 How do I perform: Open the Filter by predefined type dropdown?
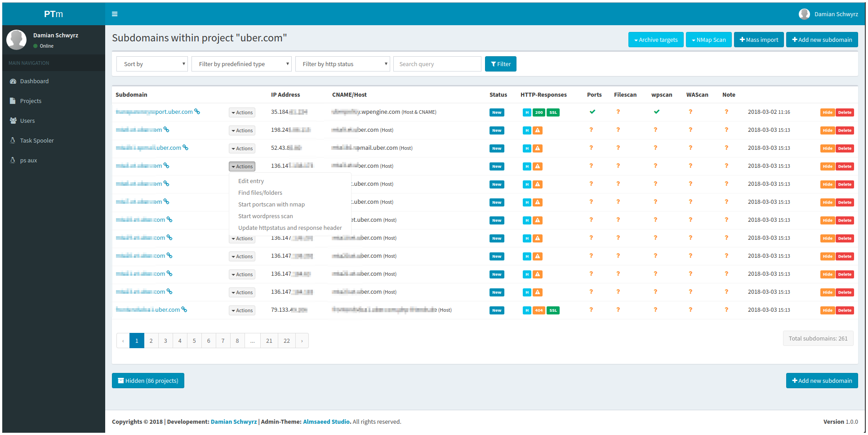click(x=241, y=64)
